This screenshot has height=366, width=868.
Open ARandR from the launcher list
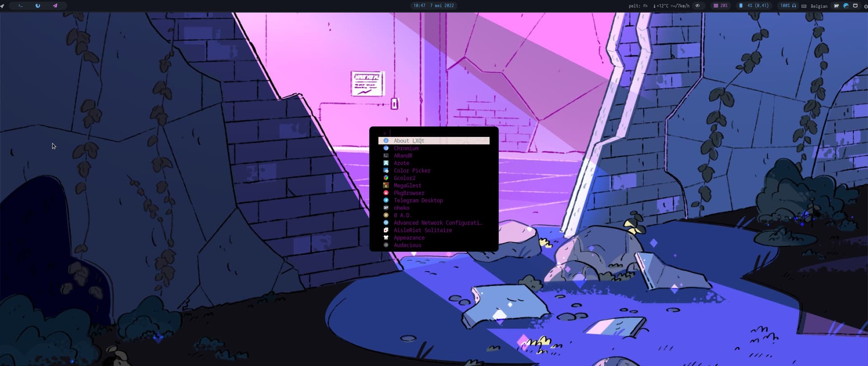(434, 155)
